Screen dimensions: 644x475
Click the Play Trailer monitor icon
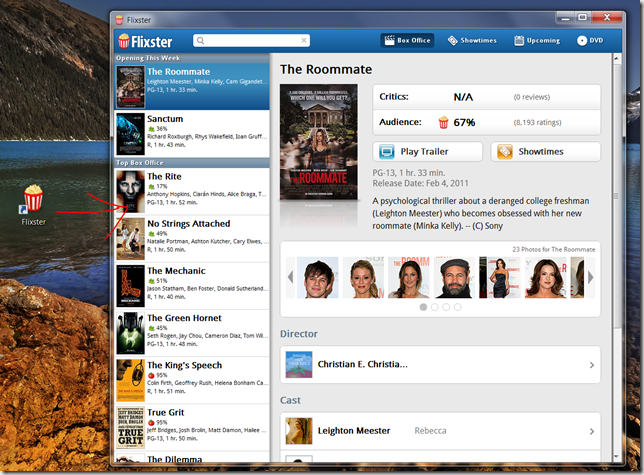[386, 151]
